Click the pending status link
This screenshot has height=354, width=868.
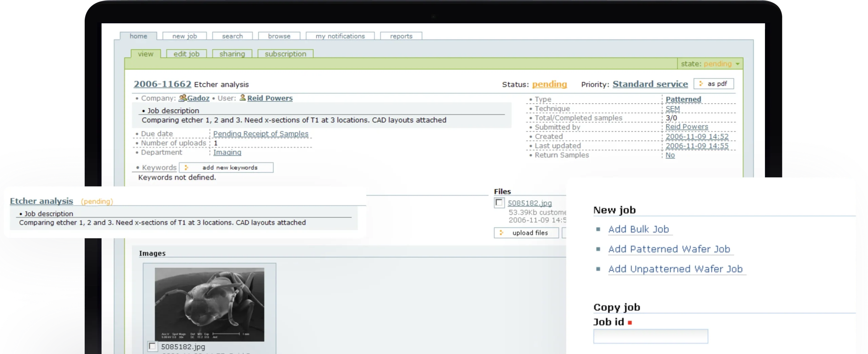coord(549,84)
